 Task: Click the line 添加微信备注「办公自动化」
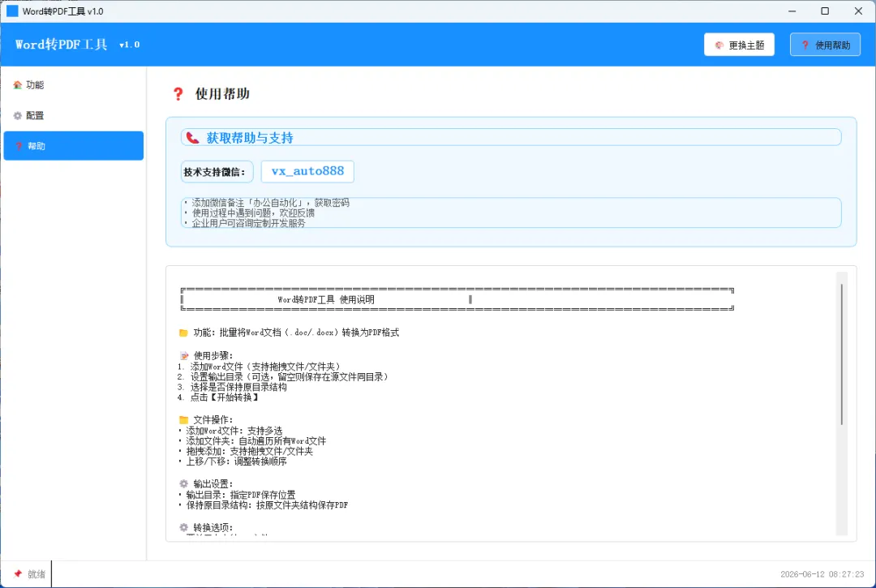click(270, 203)
